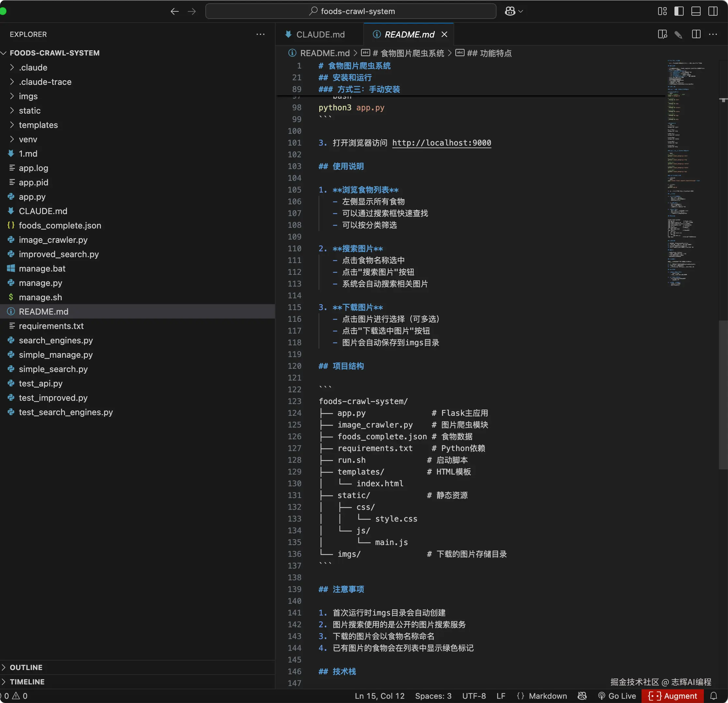
Task: Expand the OUTLINE section
Action: tap(26, 667)
